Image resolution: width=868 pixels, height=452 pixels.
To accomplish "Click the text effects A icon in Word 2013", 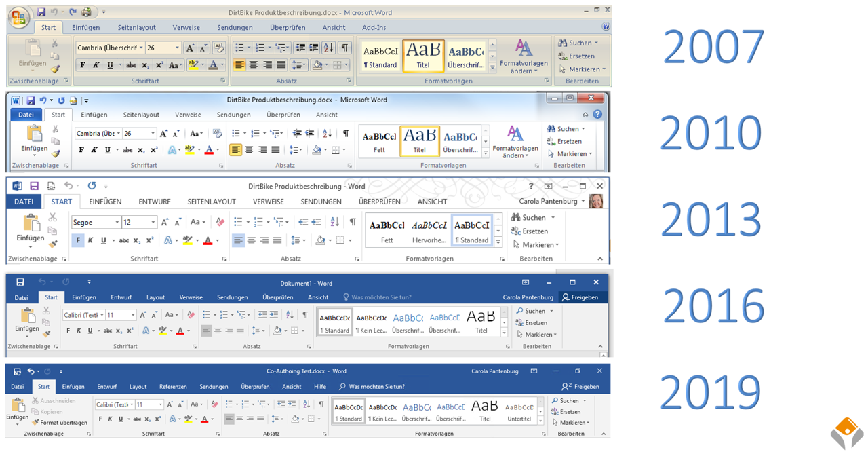I will pyautogui.click(x=169, y=240).
